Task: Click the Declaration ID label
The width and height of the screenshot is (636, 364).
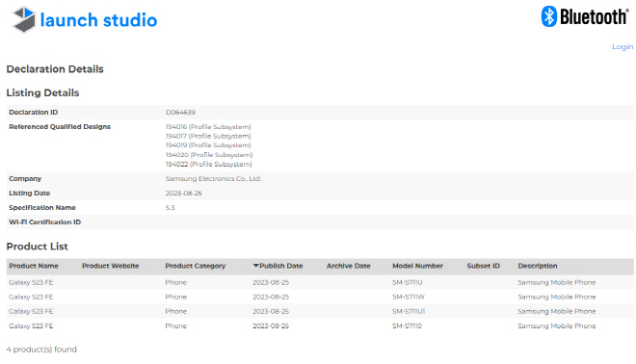Action: tap(34, 113)
